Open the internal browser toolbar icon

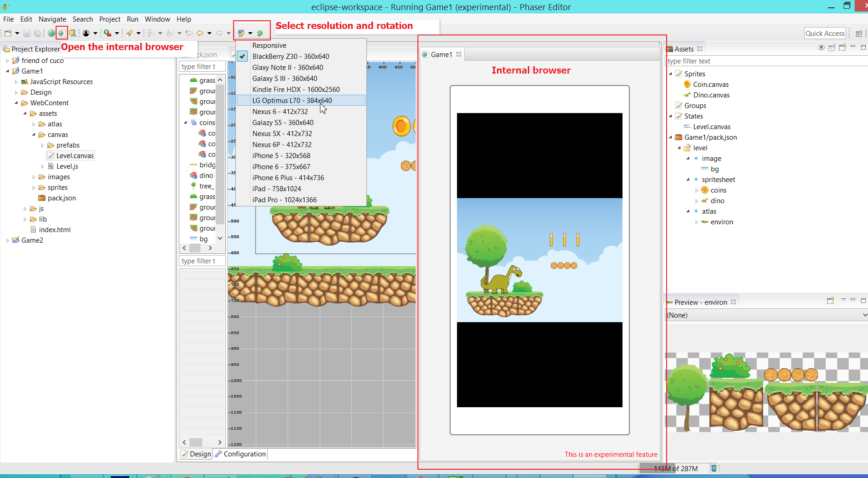pos(61,33)
